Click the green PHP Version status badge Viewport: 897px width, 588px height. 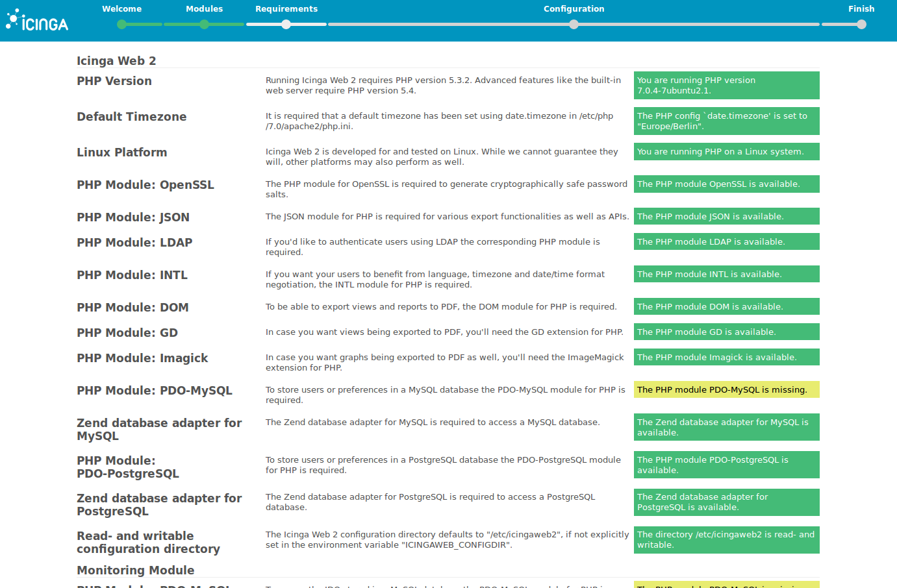(726, 85)
